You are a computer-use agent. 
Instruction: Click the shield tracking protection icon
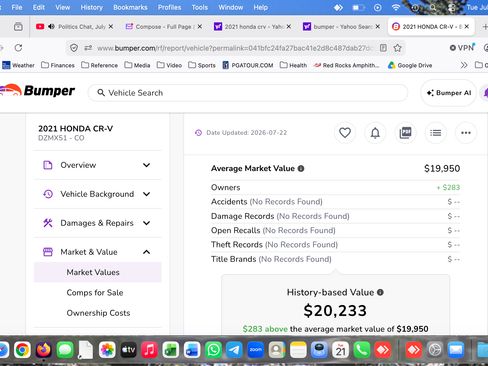pos(74,48)
